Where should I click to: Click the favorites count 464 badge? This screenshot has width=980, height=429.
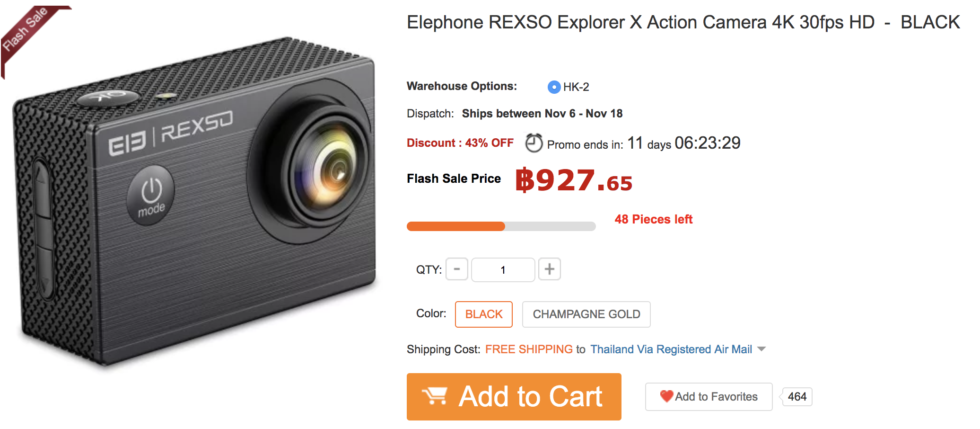(797, 397)
